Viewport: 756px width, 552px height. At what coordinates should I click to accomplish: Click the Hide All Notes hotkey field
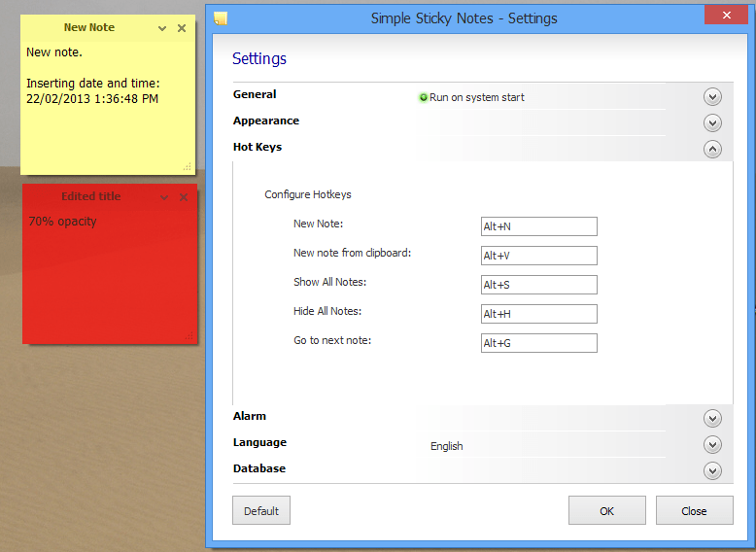click(x=539, y=314)
